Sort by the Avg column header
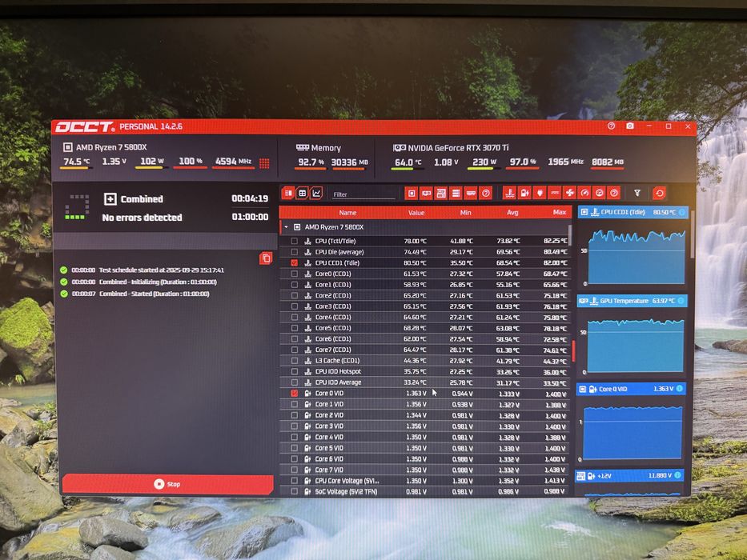The width and height of the screenshot is (747, 560). [x=512, y=212]
